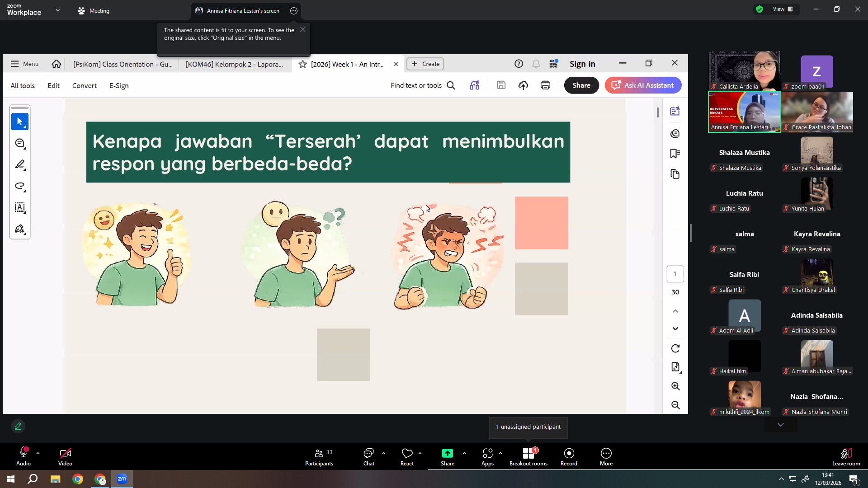Zoom out of the PDF page

[675, 405]
